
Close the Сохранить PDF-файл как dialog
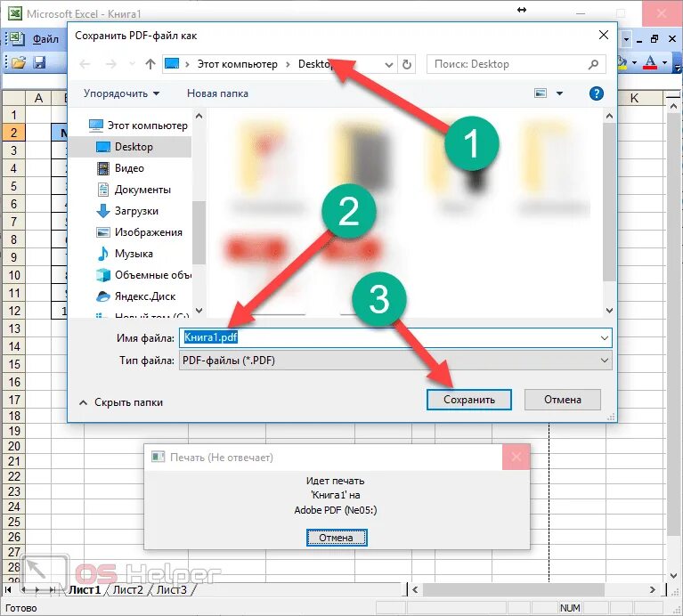[603, 35]
